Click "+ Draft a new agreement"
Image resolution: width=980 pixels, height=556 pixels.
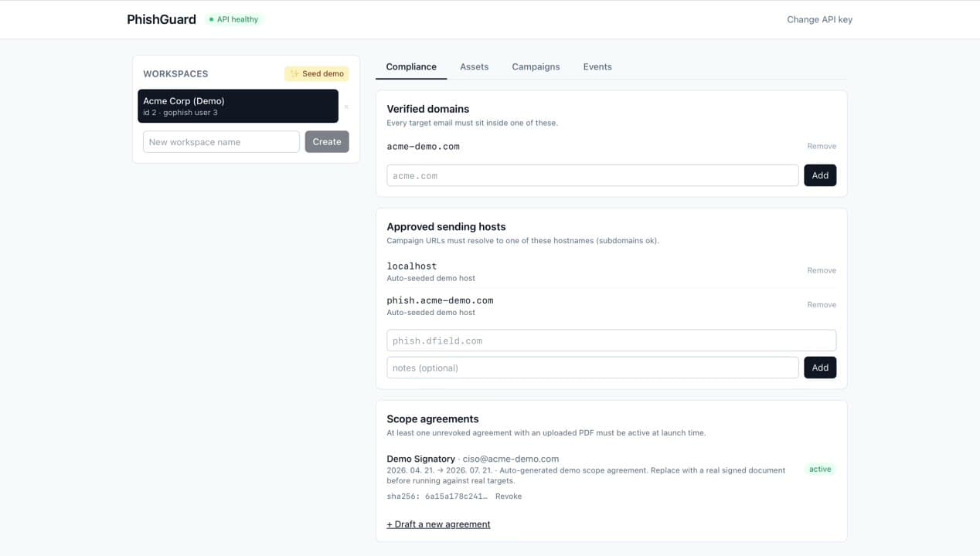pos(438,524)
